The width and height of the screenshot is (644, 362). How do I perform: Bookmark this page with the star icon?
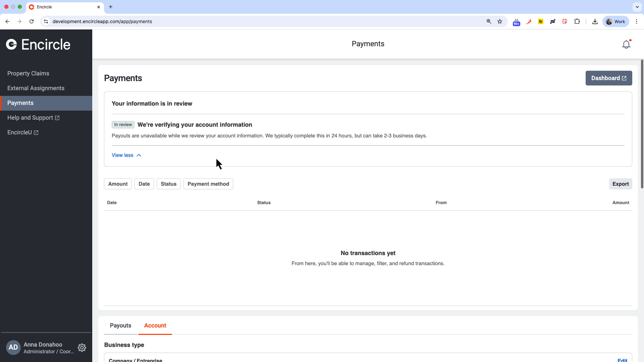[x=500, y=21]
